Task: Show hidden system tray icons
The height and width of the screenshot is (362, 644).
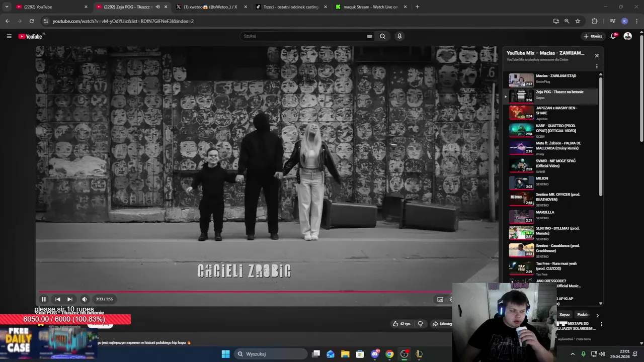Action: (573, 354)
